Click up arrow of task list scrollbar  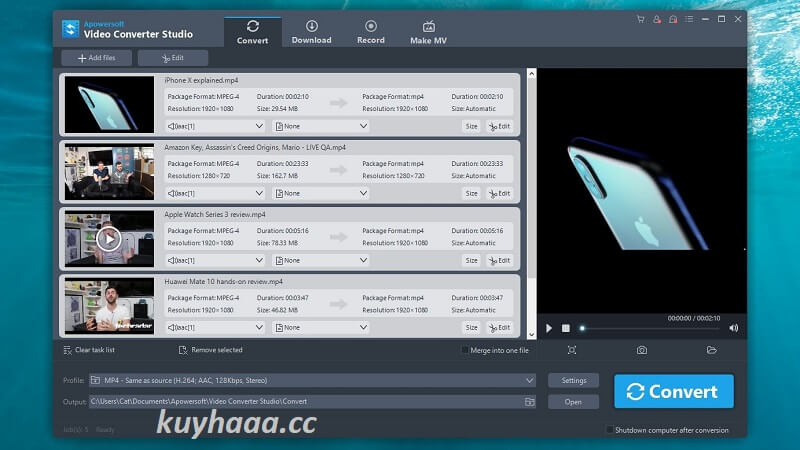click(532, 74)
